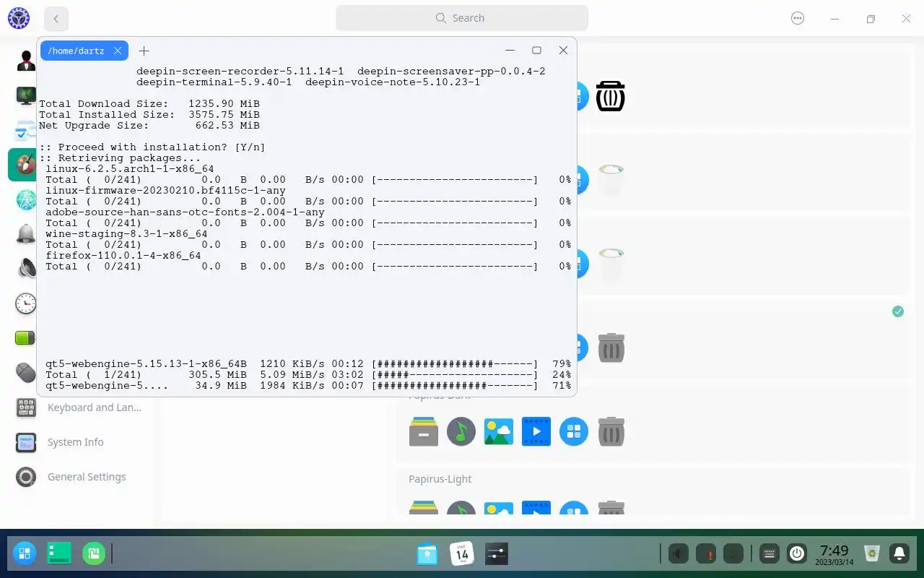Image resolution: width=924 pixels, height=578 pixels.
Task: Select the theme with solid grey trash
Action: [x=611, y=348]
